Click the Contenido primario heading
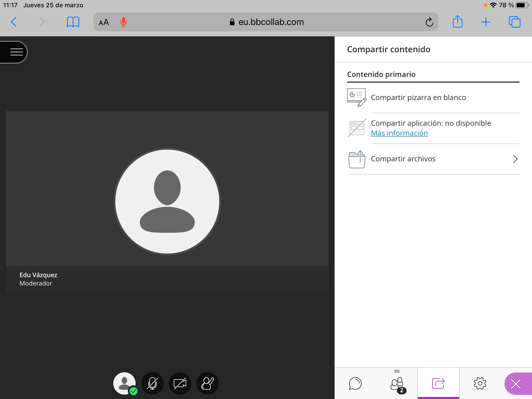Screen dimensions: 532x399 coord(381,75)
